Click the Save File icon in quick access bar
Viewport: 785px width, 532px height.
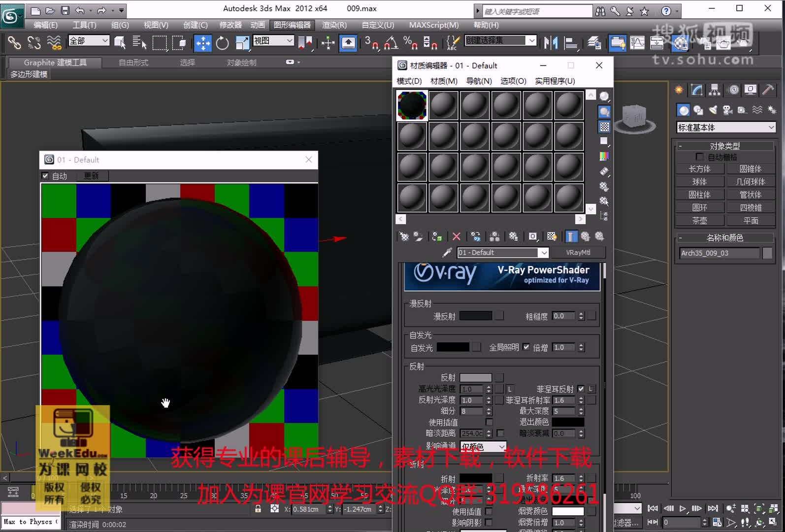coord(65,10)
